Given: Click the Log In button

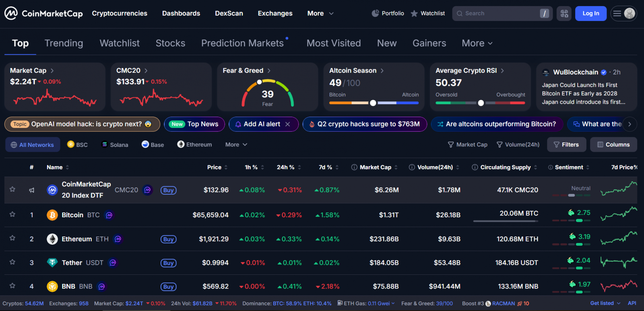Looking at the screenshot, I should pos(591,14).
